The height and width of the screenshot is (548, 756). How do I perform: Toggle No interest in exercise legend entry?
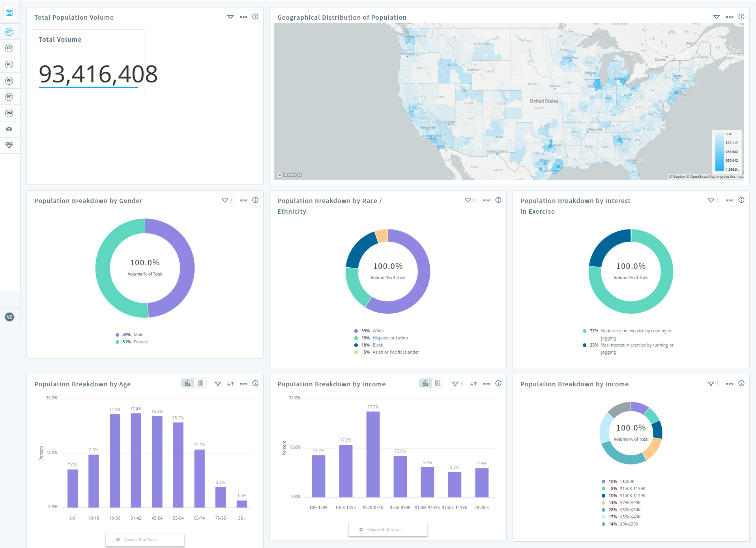point(627,334)
